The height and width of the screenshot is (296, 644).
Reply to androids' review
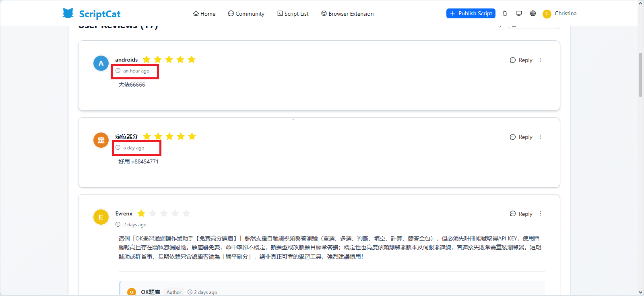click(521, 60)
